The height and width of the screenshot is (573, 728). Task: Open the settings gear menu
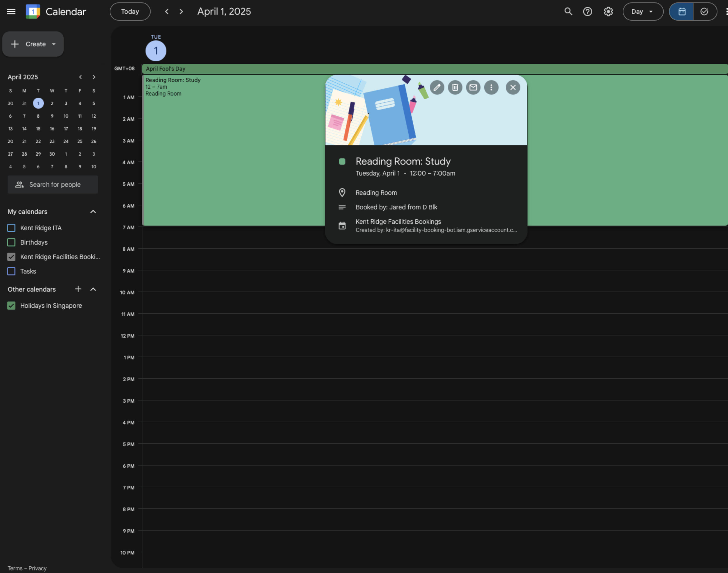(x=608, y=12)
